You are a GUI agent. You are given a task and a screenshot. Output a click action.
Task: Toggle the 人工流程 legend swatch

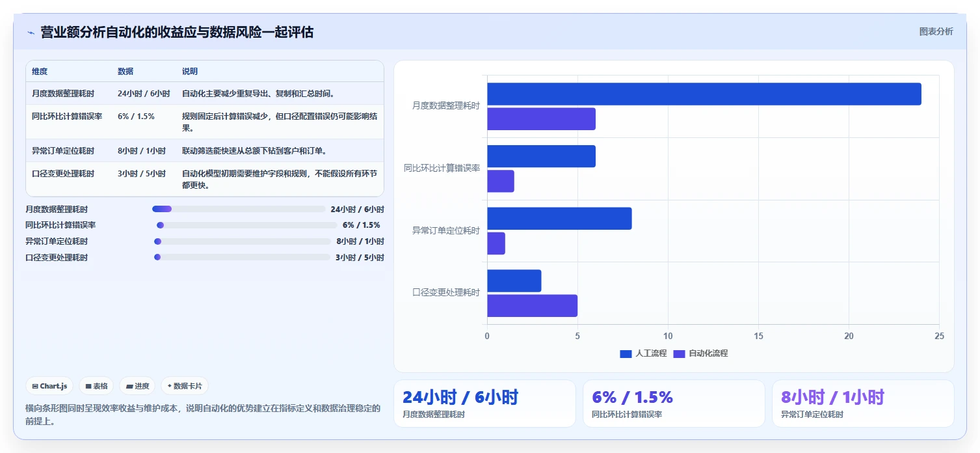(x=626, y=353)
